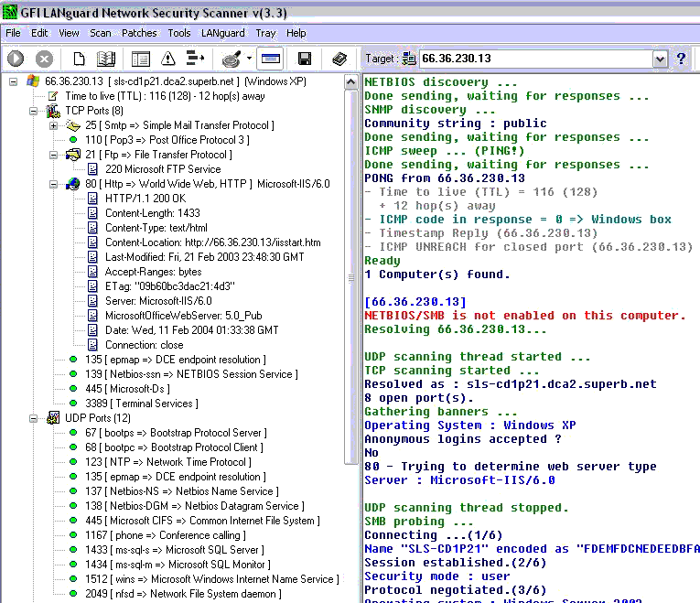
Task: Open the dropdown arrow beside the scan icon
Action: click(x=249, y=59)
